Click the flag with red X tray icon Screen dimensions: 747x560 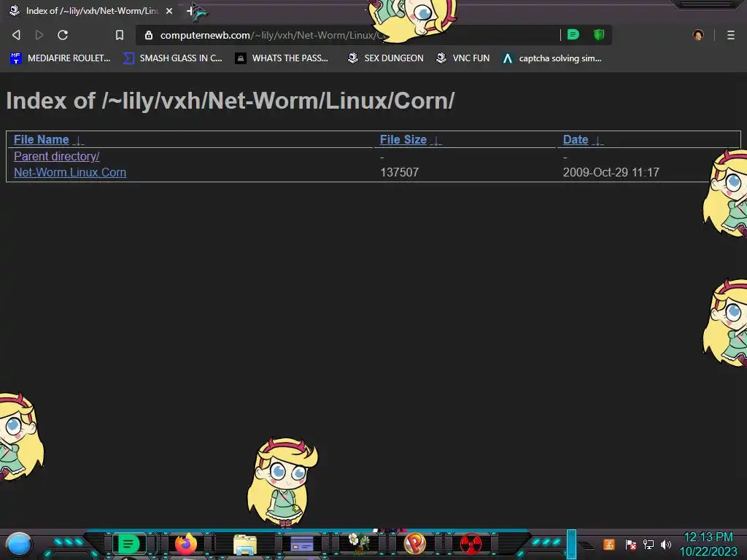point(630,544)
